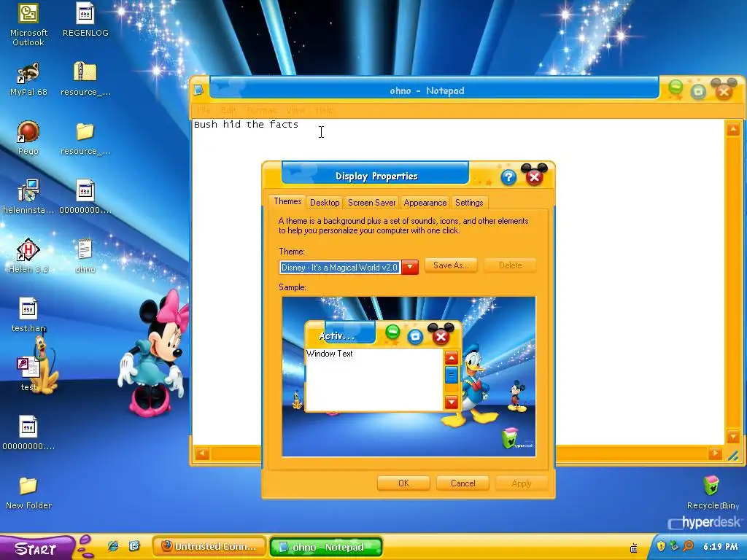Click the keyboard icon on the taskbar

[x=634, y=548]
